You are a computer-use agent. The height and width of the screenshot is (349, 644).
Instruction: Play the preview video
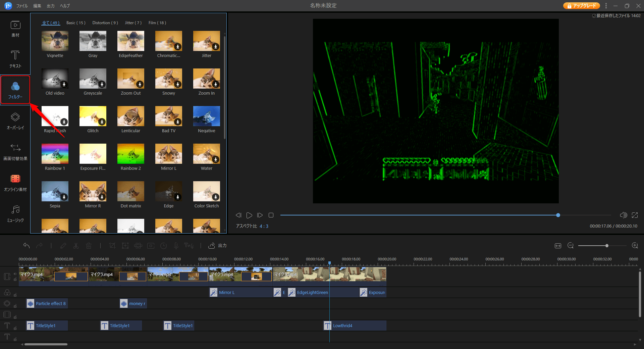tap(249, 215)
